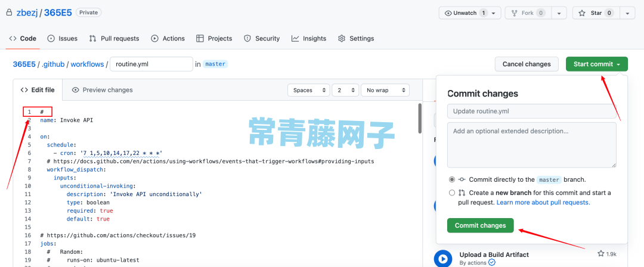Click the editor vertical scrollbar thumb
This screenshot has height=267, width=644.
click(x=420, y=118)
